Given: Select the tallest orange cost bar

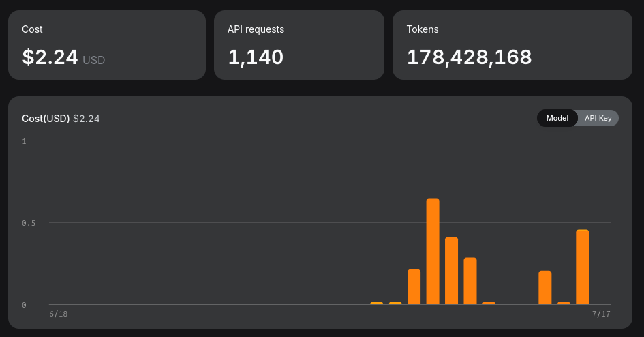Looking at the screenshot, I should click(x=433, y=252).
